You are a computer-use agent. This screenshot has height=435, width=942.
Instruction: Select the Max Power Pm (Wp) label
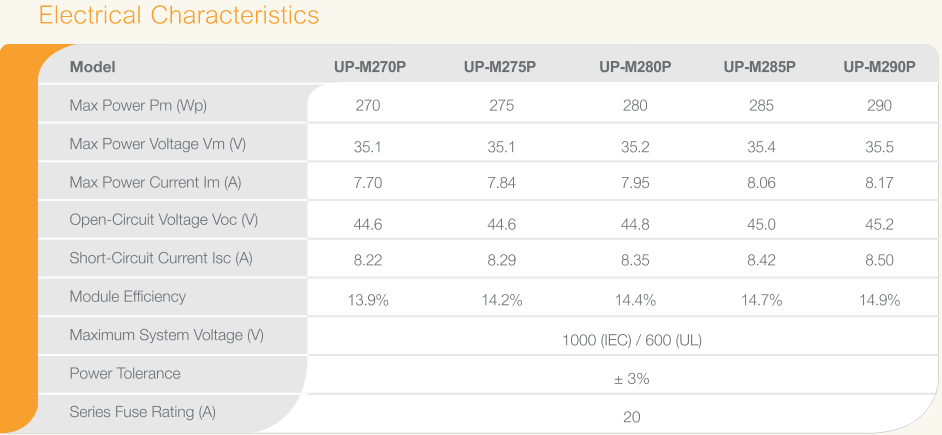pos(138,105)
